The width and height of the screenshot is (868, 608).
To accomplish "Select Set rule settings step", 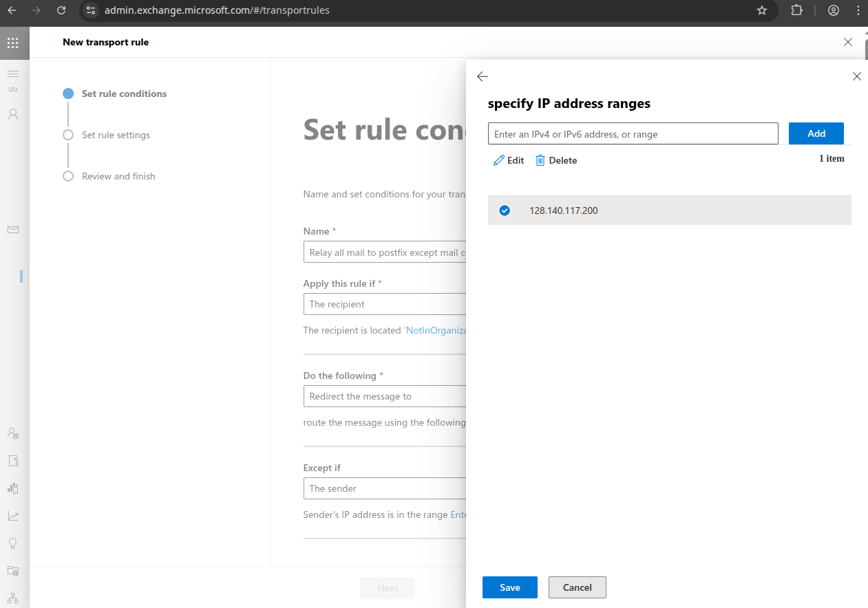I will 116,135.
